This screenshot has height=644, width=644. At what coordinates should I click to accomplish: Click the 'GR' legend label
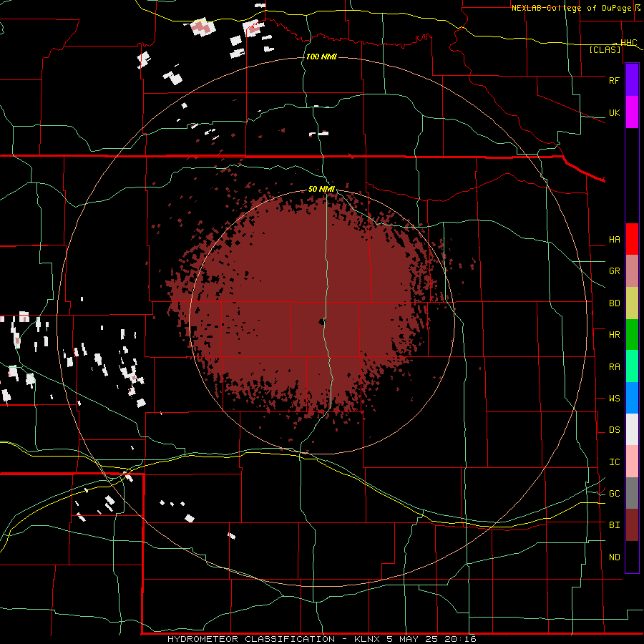[614, 271]
